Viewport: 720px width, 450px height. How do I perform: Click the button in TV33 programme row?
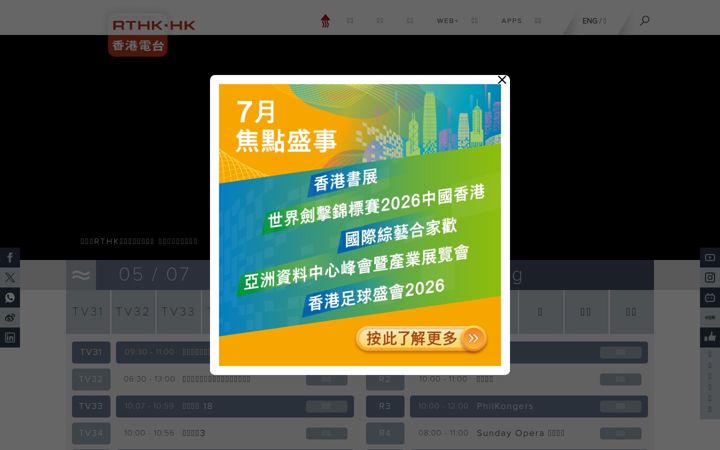(326, 406)
